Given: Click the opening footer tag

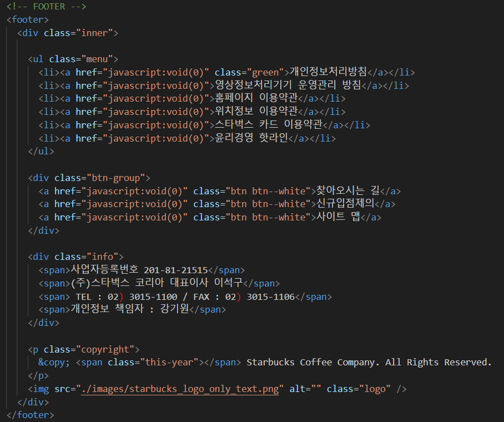Looking at the screenshot, I should [x=28, y=19].
